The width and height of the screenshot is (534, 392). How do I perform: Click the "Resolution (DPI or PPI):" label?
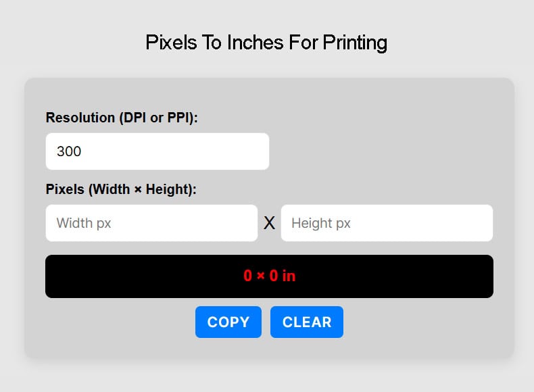[122, 118]
